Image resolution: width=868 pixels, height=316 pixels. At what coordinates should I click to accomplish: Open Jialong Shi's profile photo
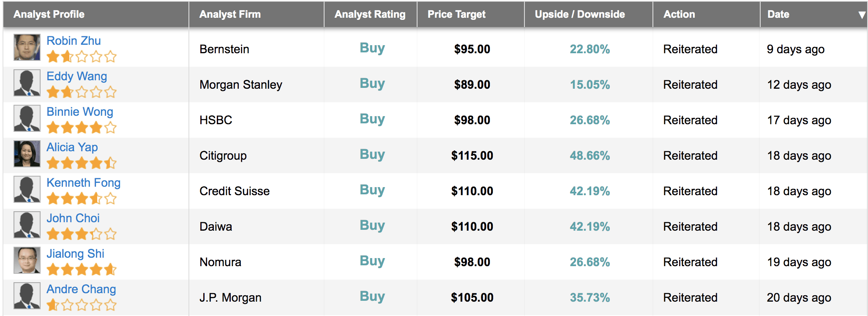[x=27, y=260]
